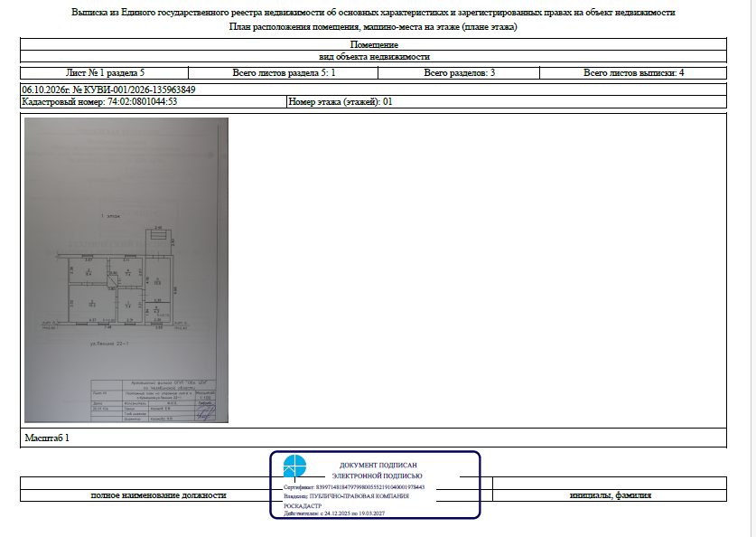The height and width of the screenshot is (537, 756).
Task: Click the 'вид объекта недвижимости' caption
Action: tap(374, 56)
